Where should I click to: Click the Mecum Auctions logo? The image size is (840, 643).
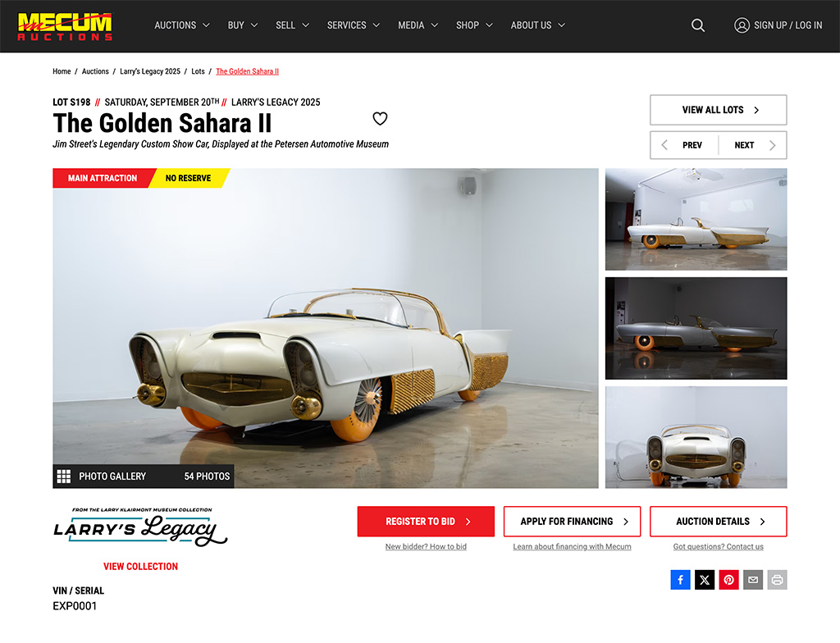pos(65,25)
